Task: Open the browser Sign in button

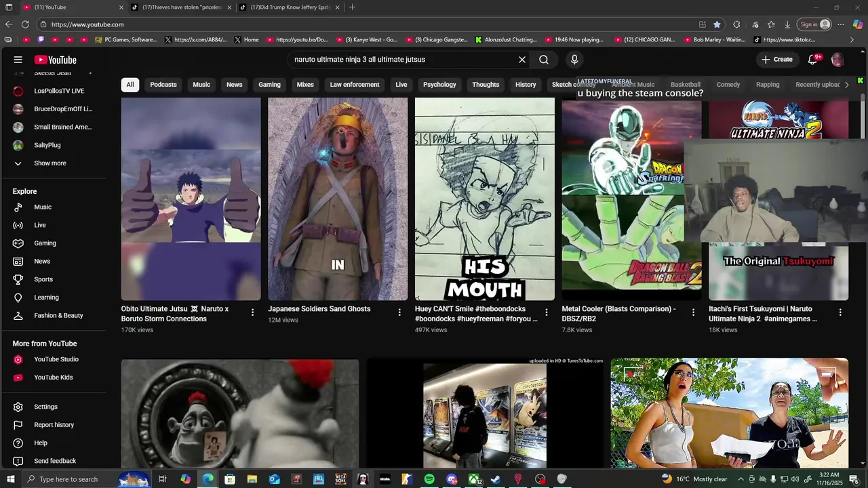Action: tap(814, 24)
